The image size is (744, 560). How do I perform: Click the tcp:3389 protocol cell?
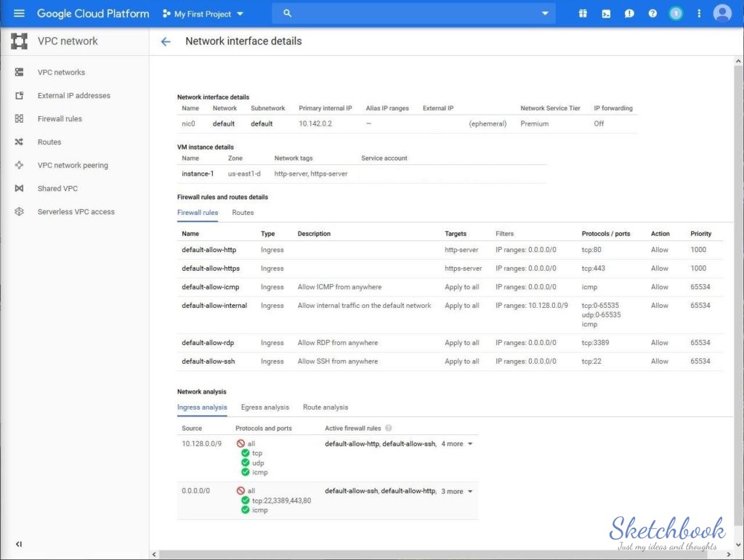point(595,343)
